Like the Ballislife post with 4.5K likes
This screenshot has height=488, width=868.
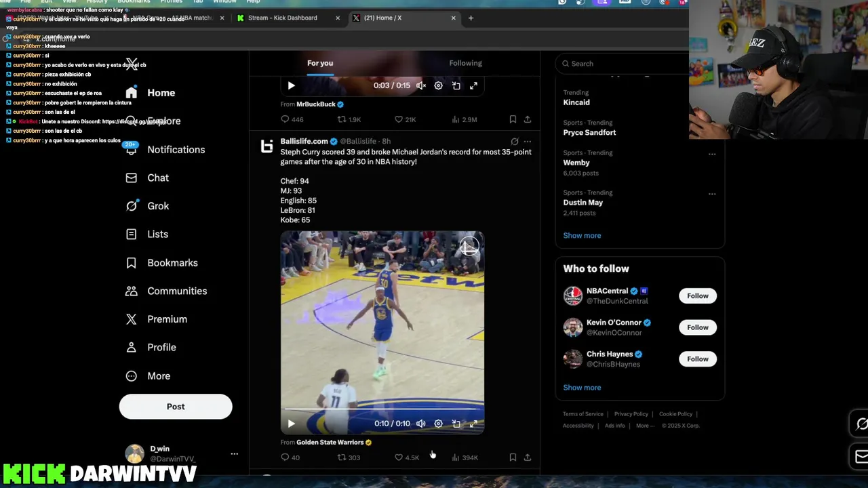[x=407, y=457]
